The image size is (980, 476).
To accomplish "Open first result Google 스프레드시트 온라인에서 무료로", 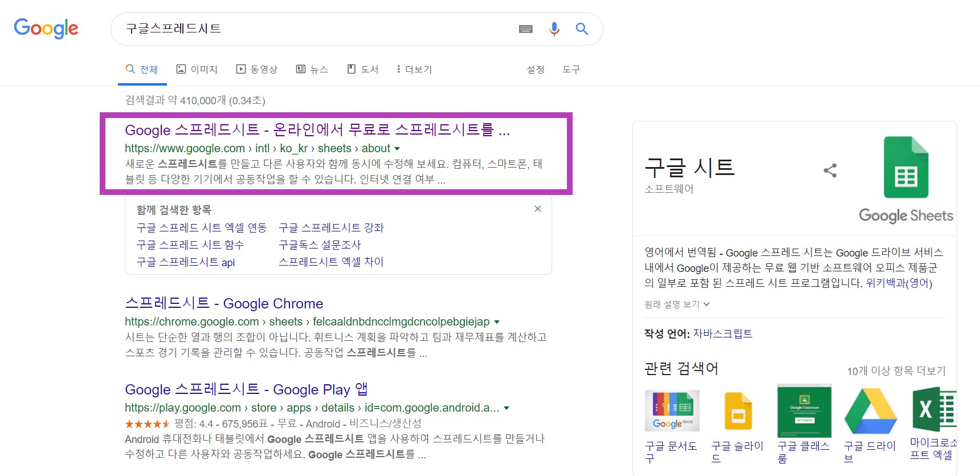I will [317, 130].
